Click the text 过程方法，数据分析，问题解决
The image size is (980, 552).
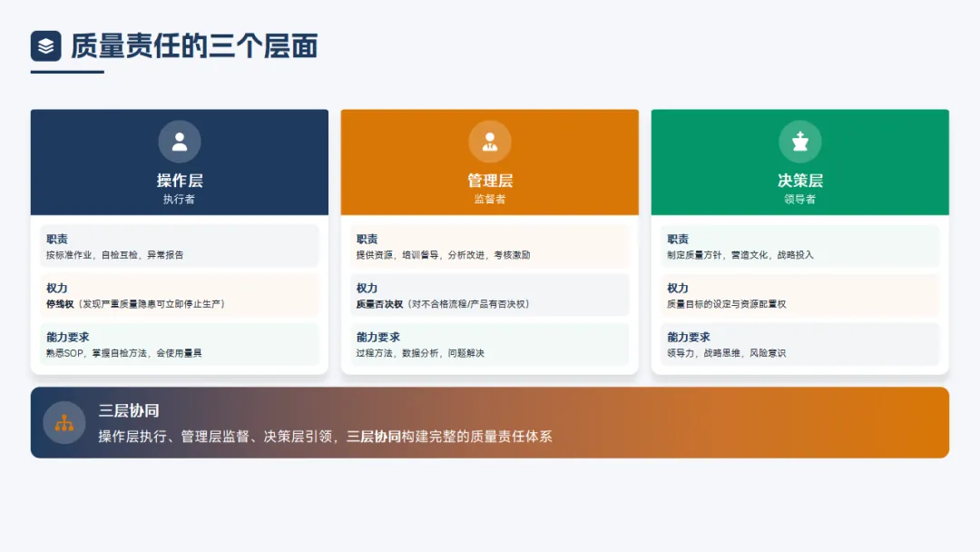420,353
